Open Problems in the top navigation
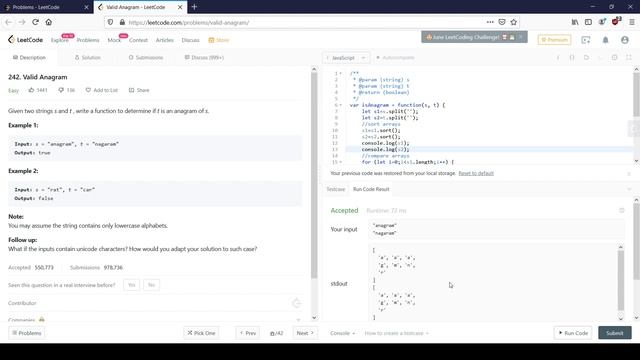 click(x=88, y=40)
